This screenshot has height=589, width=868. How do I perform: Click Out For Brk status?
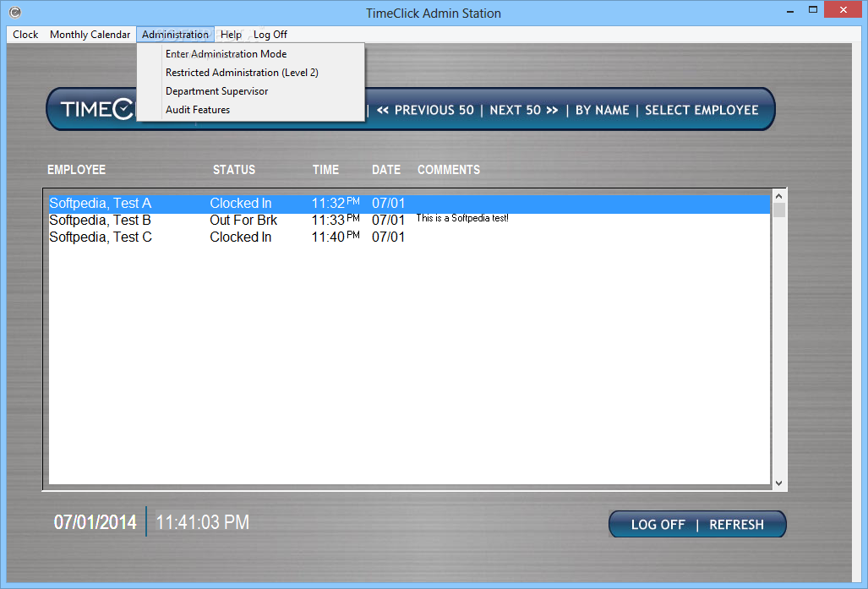pyautogui.click(x=243, y=221)
